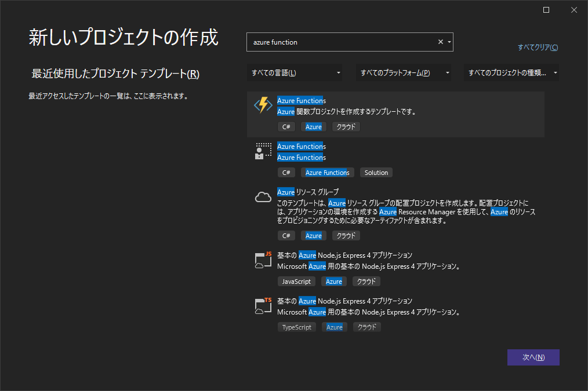Clear the search box with X icon
588x391 pixels.
441,42
